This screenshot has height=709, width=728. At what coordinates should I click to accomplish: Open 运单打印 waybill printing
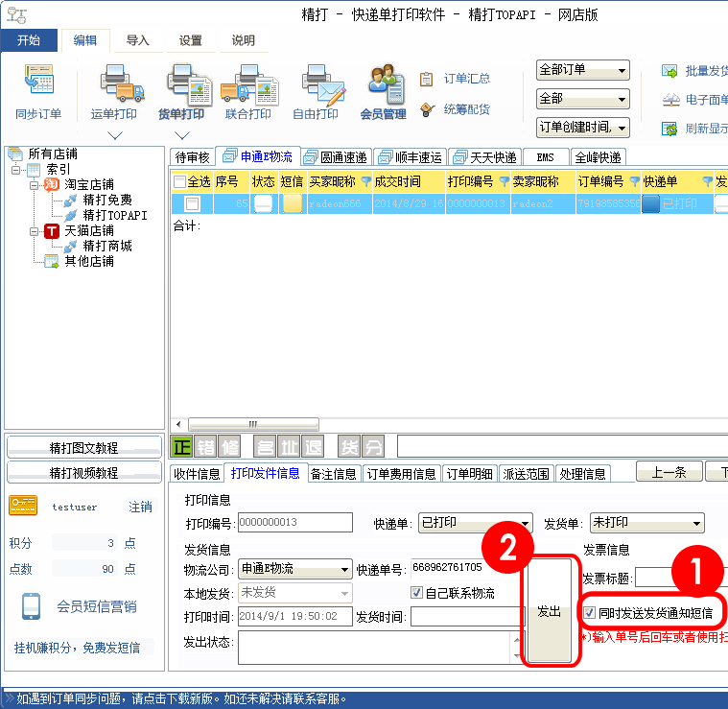click(114, 84)
